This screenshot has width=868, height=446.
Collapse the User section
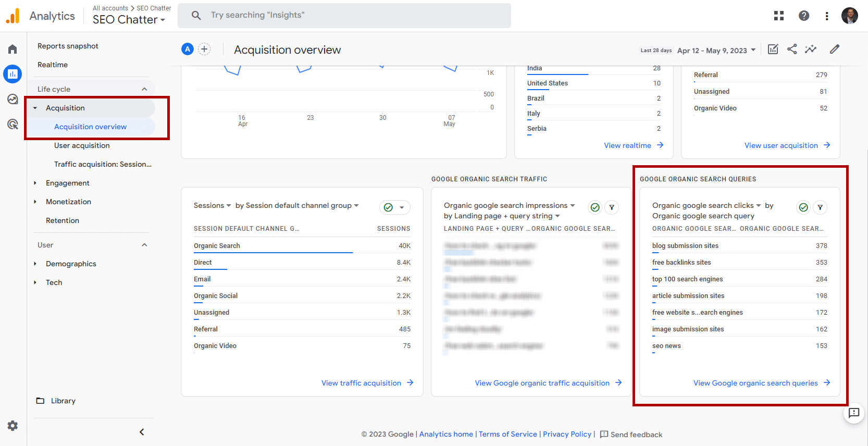tap(144, 245)
